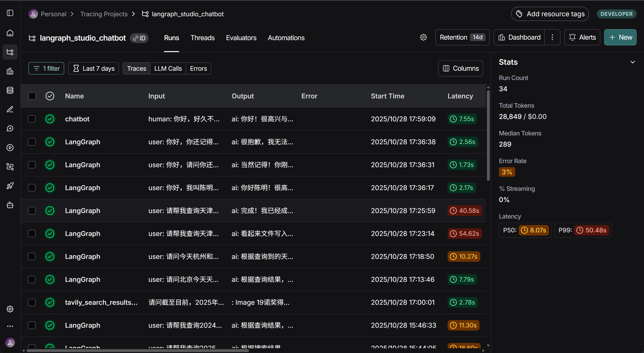This screenshot has height=353, width=644.
Task: Click the 40.58s latency badge
Action: tap(465, 210)
